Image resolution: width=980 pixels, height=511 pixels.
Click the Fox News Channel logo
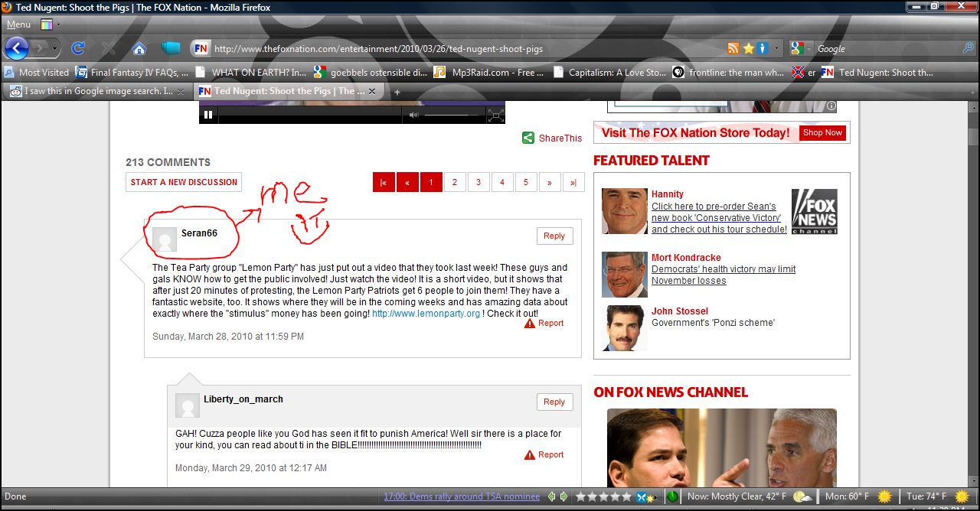click(814, 211)
